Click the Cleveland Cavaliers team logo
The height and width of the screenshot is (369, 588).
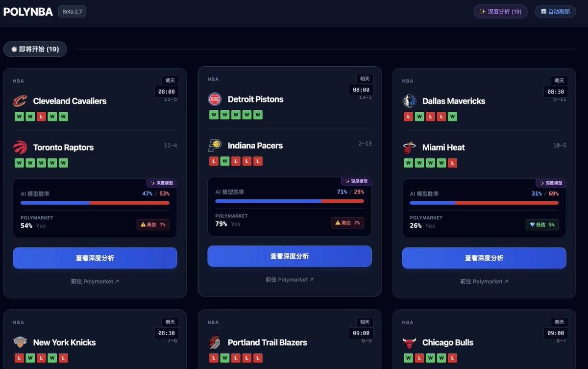[x=20, y=101]
